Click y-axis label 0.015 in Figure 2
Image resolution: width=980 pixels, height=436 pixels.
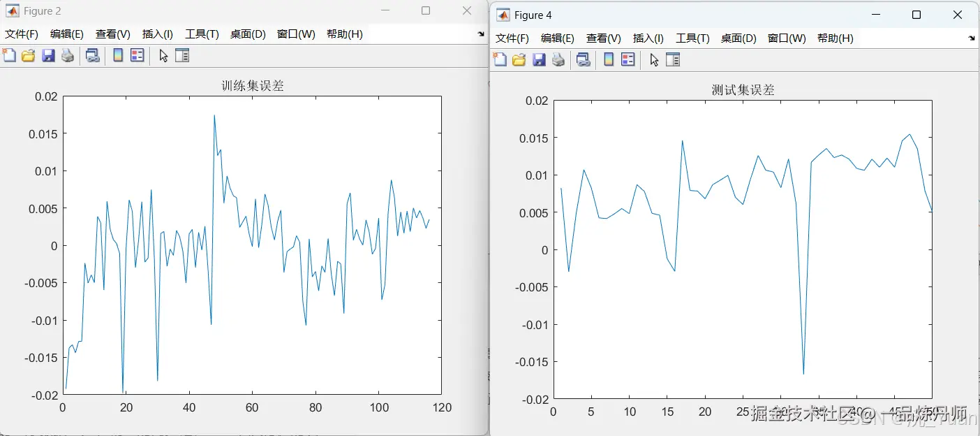coord(43,133)
